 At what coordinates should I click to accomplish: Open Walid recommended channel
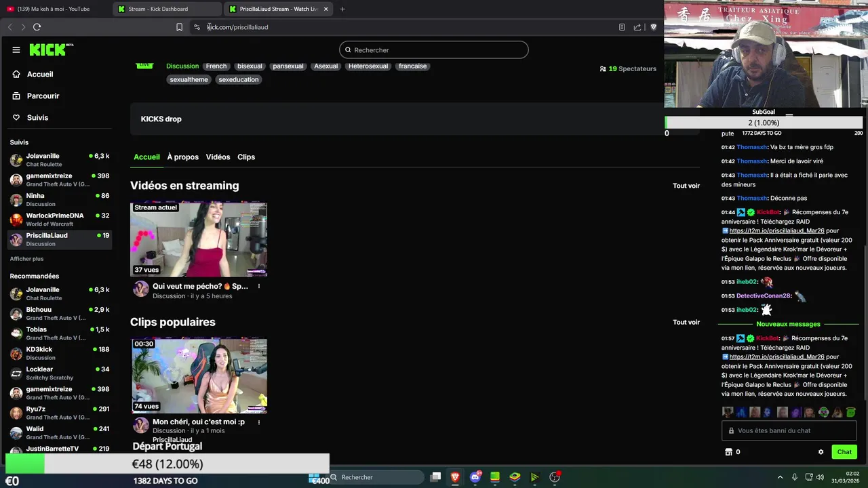coord(60,432)
